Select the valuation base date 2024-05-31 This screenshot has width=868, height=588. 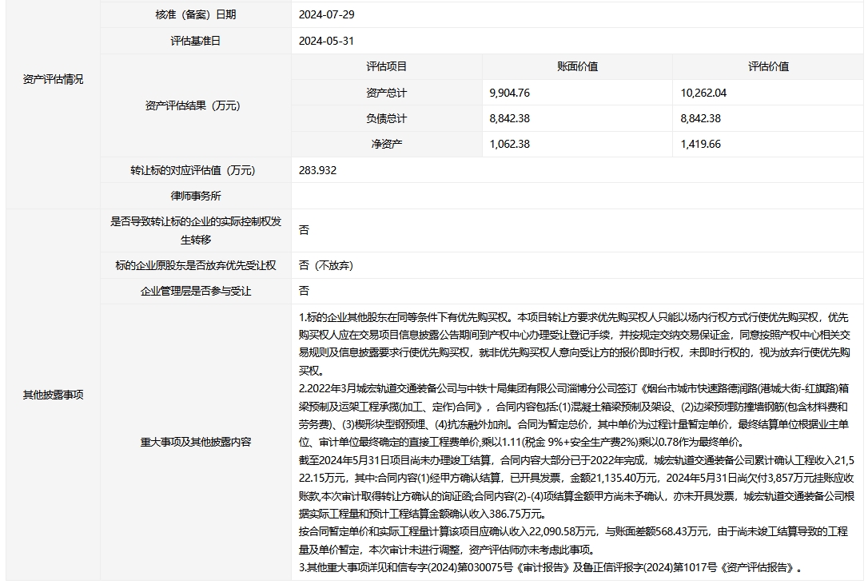(326, 41)
